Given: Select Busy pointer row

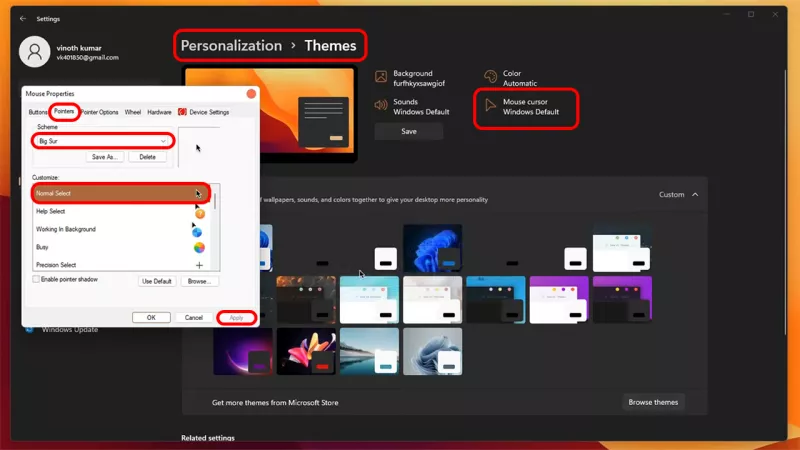Looking at the screenshot, I should (122, 247).
